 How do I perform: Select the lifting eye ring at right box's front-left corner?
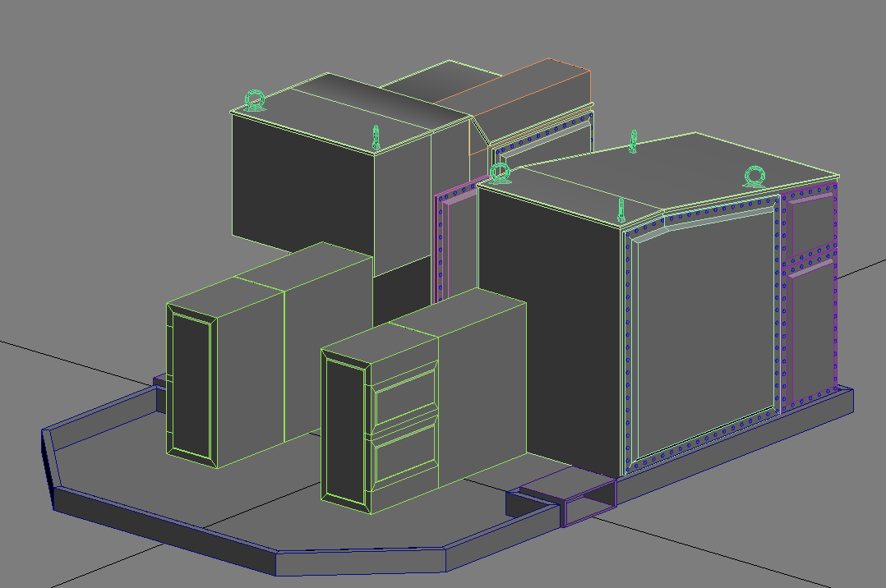tap(501, 172)
